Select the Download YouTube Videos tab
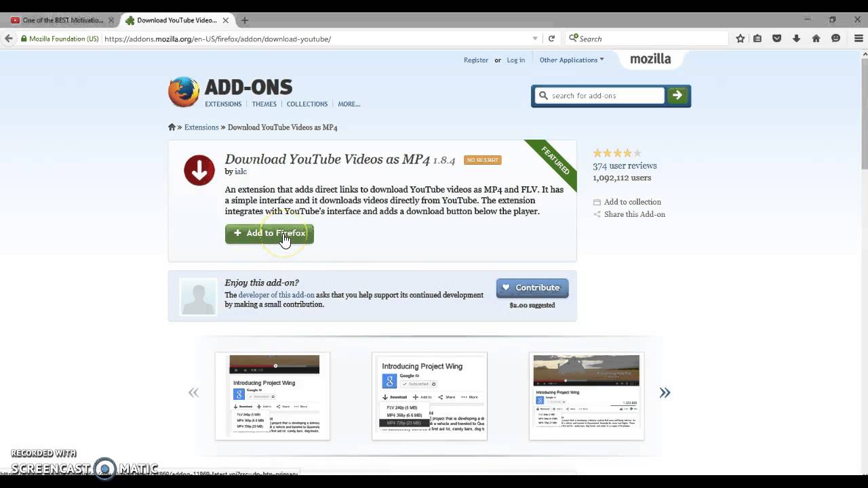The image size is (868, 488). (x=176, y=20)
